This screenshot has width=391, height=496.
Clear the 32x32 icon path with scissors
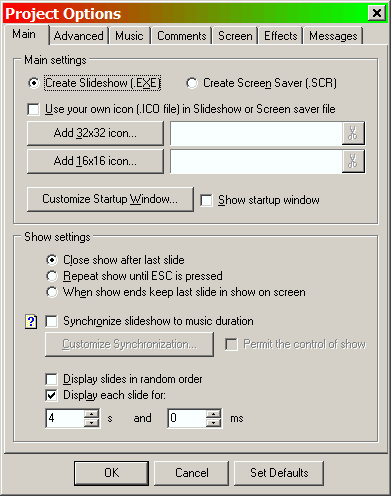click(x=353, y=133)
